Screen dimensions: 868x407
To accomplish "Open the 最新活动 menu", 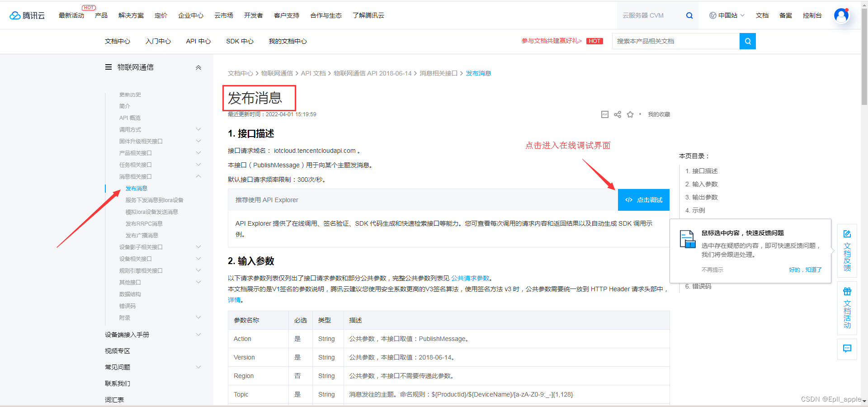I will pos(71,15).
